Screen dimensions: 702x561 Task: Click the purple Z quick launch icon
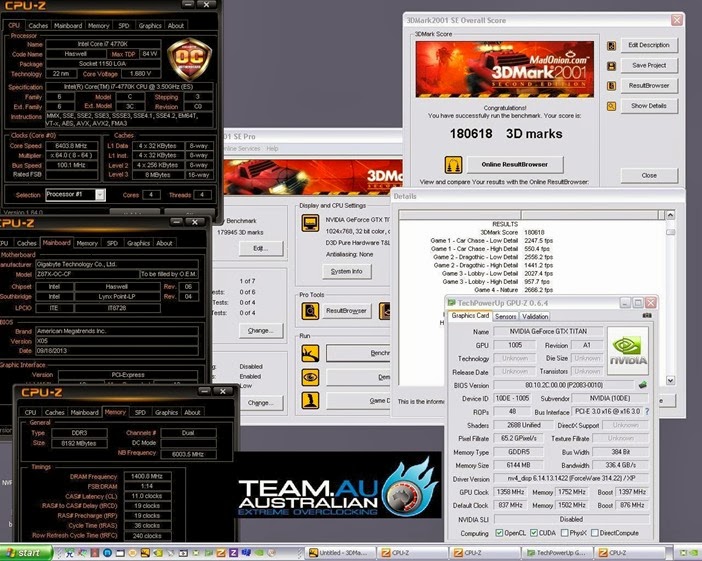click(234, 553)
